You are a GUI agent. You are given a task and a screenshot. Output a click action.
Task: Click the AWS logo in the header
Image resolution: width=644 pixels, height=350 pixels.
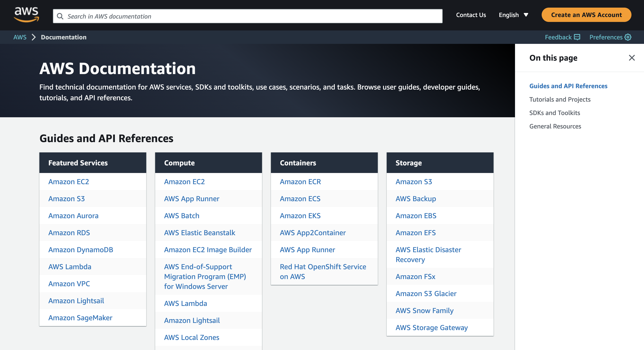pos(26,15)
